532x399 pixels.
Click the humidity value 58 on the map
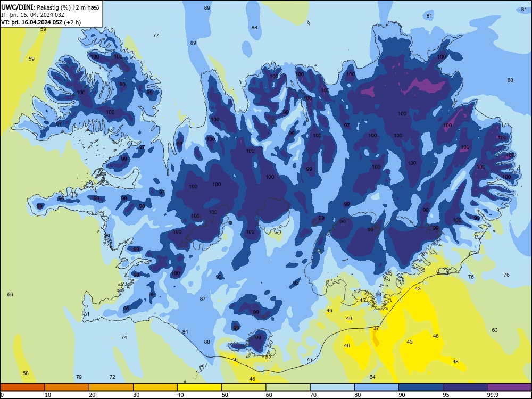[26, 373]
